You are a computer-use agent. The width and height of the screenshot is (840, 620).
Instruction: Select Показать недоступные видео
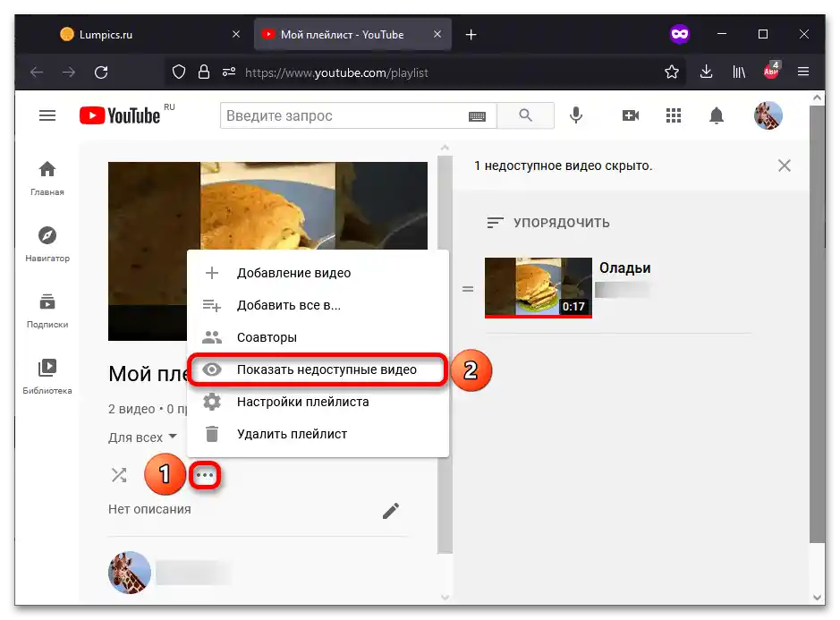318,369
